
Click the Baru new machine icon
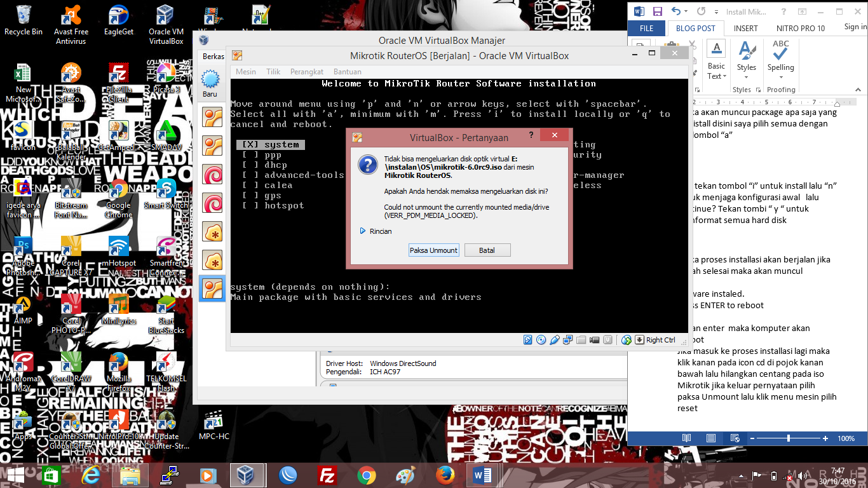pos(210,84)
